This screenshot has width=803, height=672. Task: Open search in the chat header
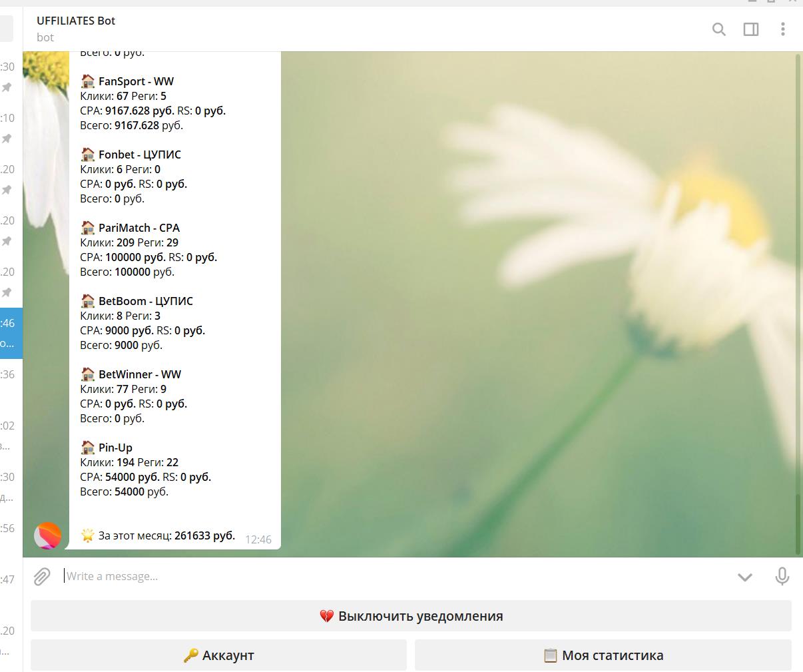pyautogui.click(x=718, y=29)
